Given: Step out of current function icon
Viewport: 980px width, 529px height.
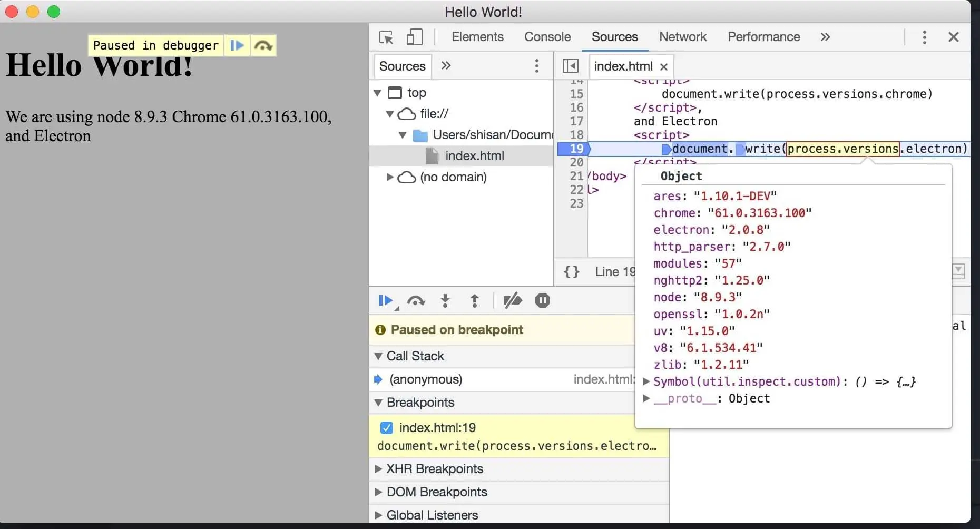Looking at the screenshot, I should 475,301.
